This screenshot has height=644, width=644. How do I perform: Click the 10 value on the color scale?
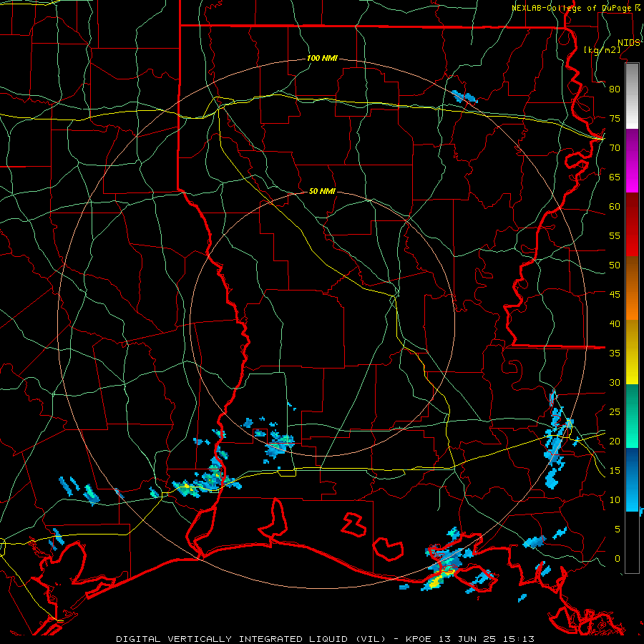[x=615, y=500]
